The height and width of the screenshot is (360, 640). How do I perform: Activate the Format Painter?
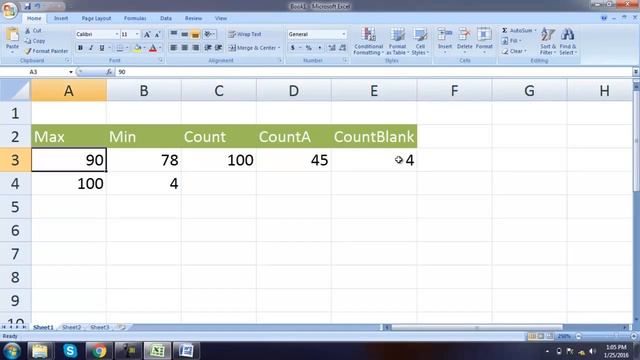coord(46,51)
